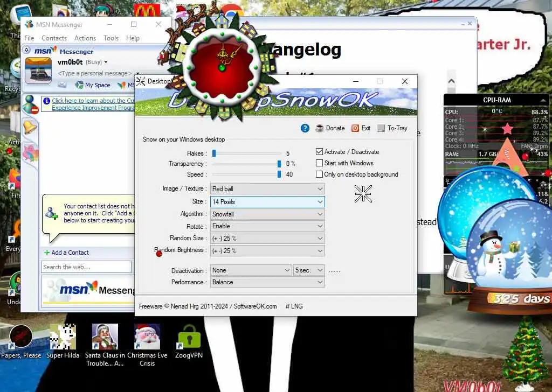Click the blue info icon in Messenger notice
The image size is (552, 392).
click(46, 101)
